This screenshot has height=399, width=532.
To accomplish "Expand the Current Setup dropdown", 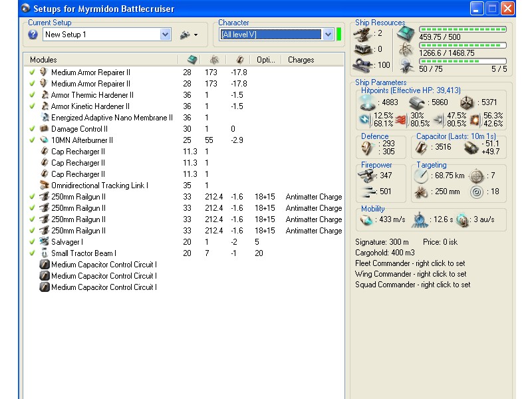I will (x=166, y=35).
